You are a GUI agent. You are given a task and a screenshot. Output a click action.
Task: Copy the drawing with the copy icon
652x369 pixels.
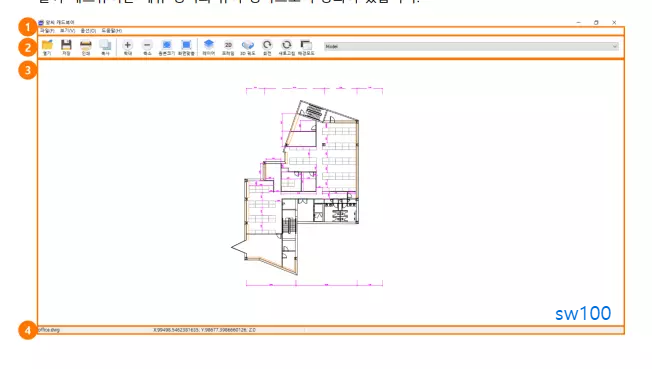pyautogui.click(x=105, y=47)
